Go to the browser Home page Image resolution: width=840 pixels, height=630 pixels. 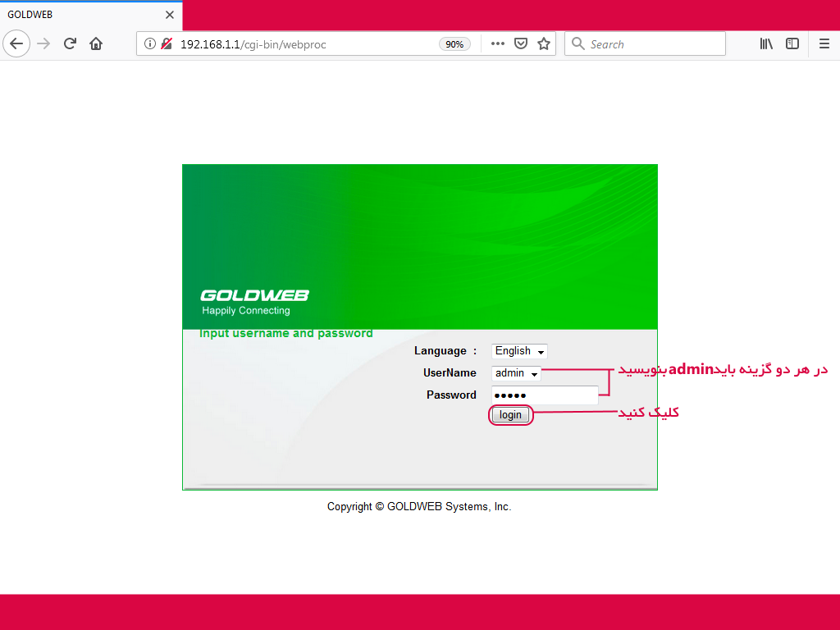(96, 44)
